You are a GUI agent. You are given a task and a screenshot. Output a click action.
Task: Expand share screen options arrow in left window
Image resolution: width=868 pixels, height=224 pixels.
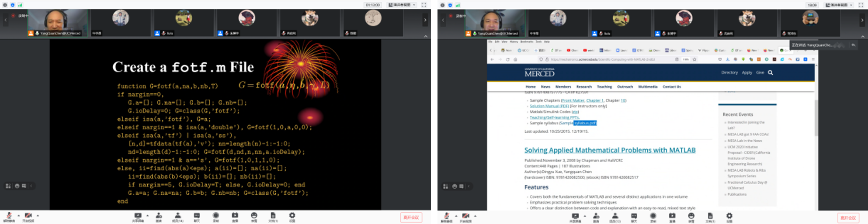147,215
